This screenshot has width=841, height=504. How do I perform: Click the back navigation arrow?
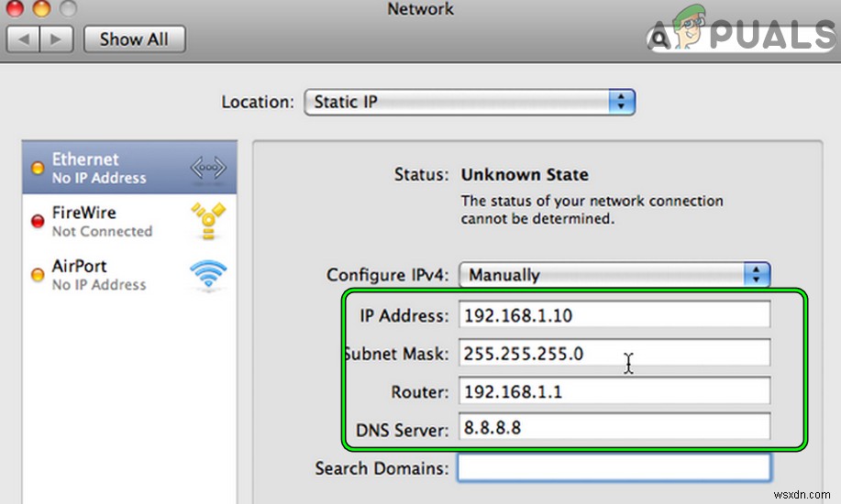pos(24,39)
